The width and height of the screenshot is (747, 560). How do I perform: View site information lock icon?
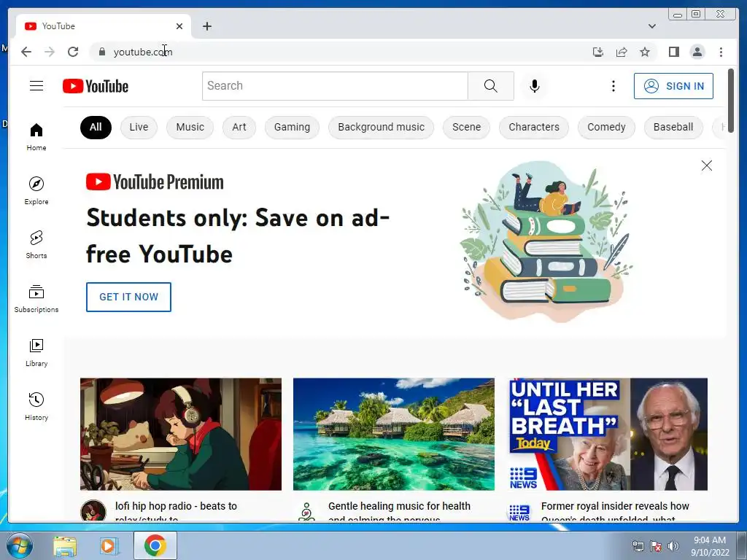101,52
